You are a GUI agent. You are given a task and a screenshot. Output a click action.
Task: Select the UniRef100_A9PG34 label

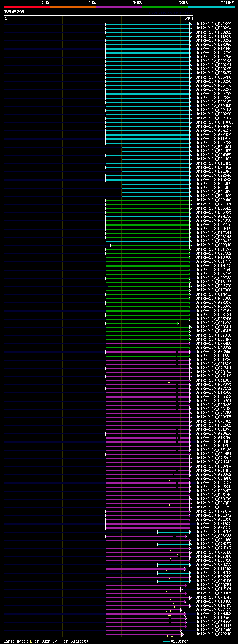point(213,134)
